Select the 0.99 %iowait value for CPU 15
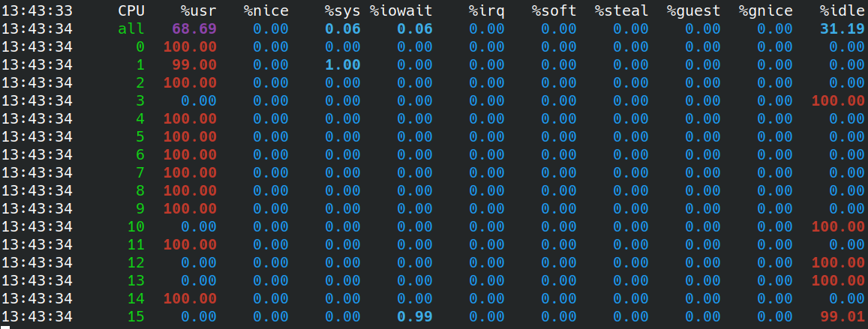The width and height of the screenshot is (868, 329). click(x=415, y=316)
